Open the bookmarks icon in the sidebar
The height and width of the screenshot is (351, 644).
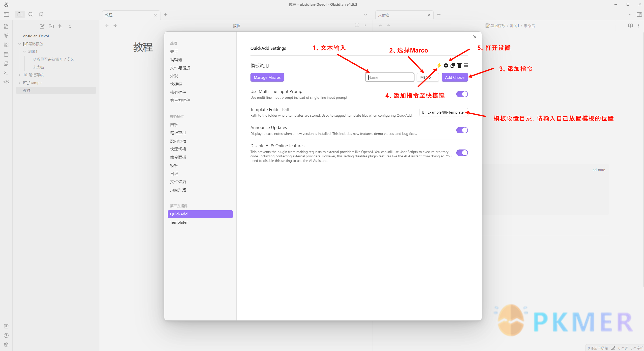coord(41,14)
